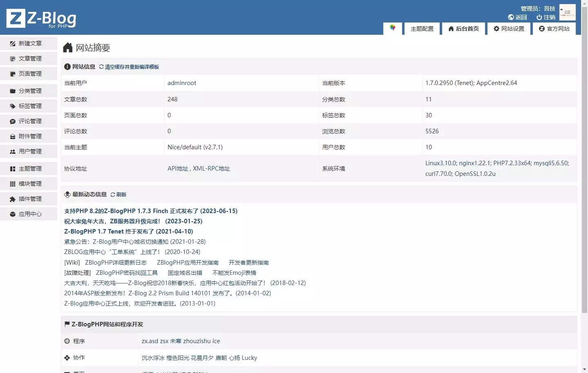588x373 pixels.
Task: Open 固定域名出错 troubleshooting link
Action: [185, 273]
